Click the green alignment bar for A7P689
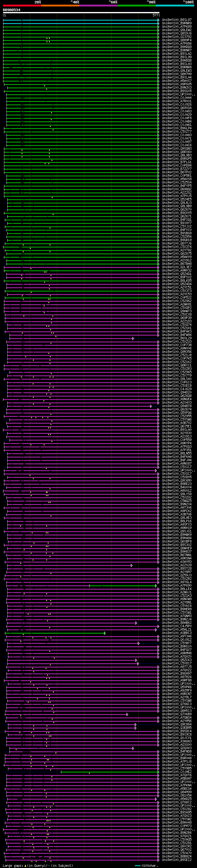 click(x=81, y=26)
